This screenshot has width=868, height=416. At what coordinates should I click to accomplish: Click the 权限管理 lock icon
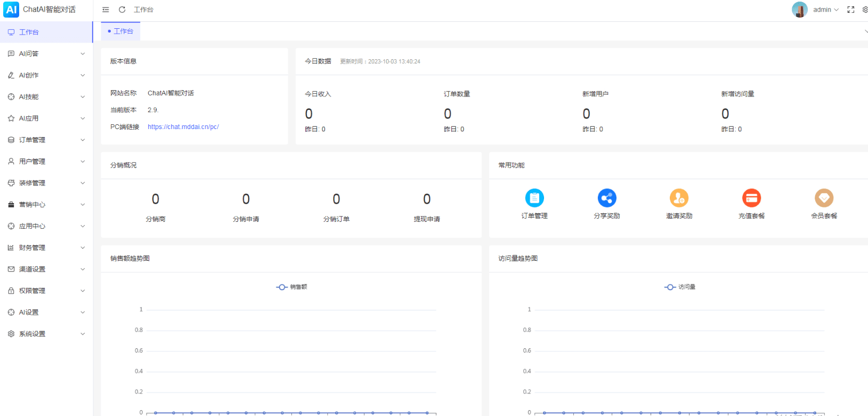coord(11,291)
